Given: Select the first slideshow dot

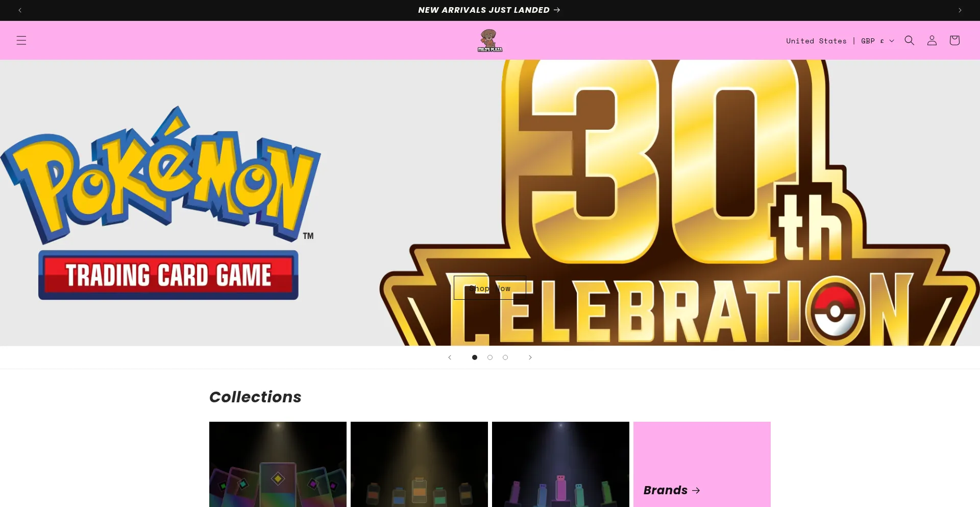Looking at the screenshot, I should point(475,357).
